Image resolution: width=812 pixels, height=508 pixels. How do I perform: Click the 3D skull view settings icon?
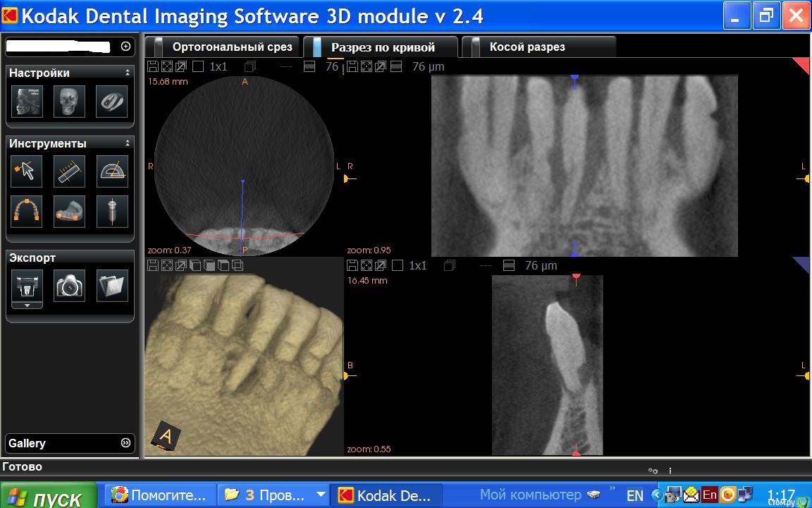[69, 102]
